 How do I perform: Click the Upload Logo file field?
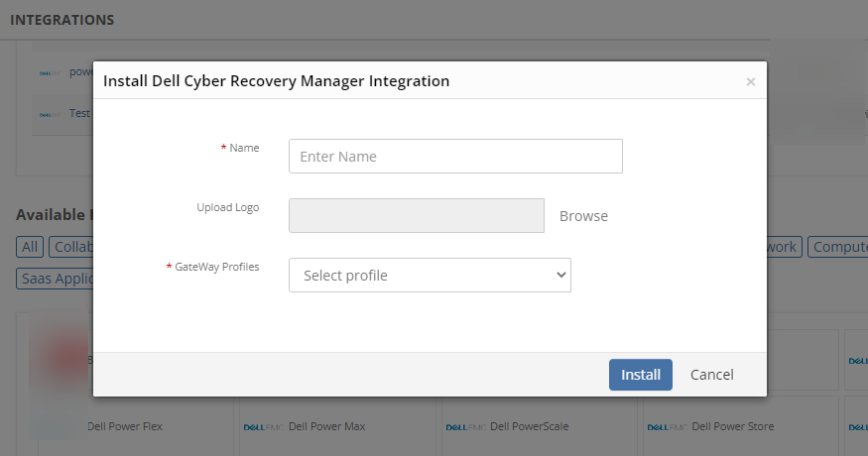[417, 216]
